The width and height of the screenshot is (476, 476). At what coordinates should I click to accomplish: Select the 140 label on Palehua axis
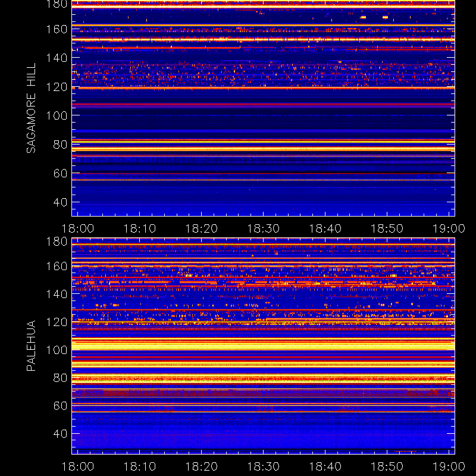57,294
